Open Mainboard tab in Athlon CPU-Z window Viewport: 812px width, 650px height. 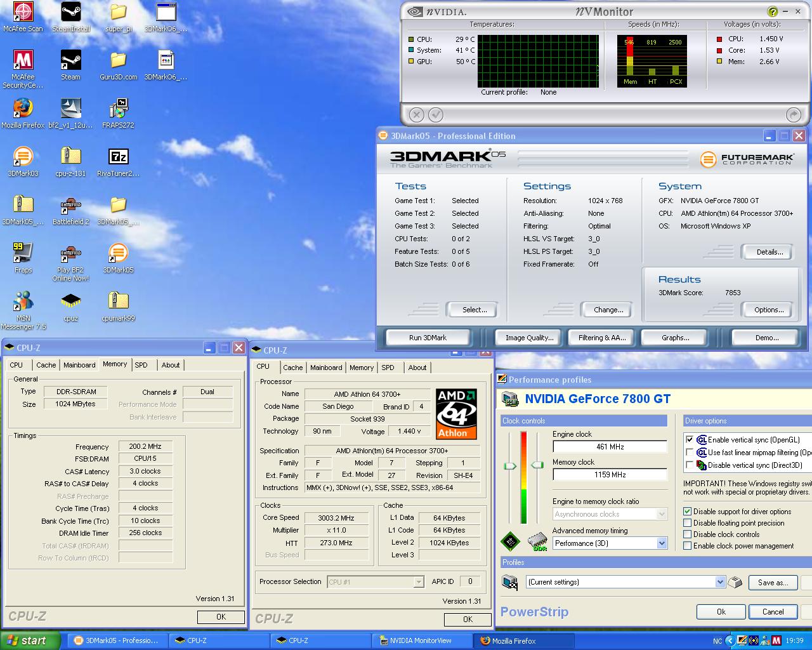pos(326,368)
